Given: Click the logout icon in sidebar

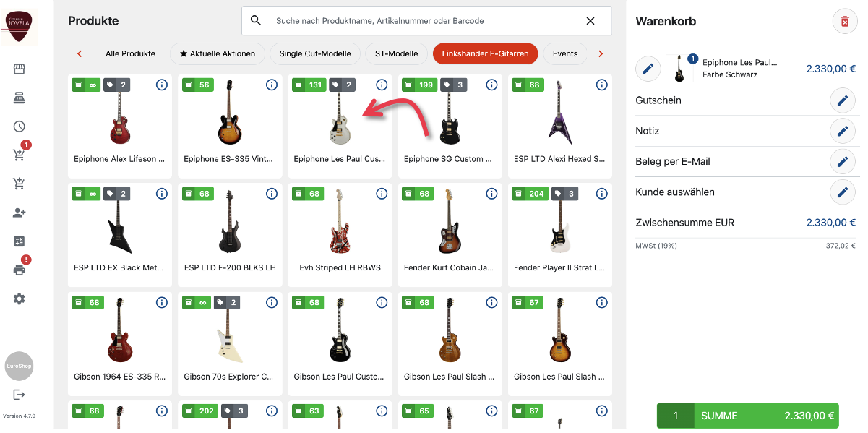Looking at the screenshot, I should click(x=20, y=394).
